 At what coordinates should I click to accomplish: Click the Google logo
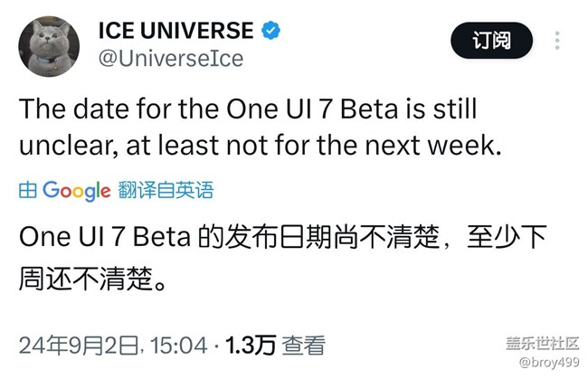click(76, 191)
